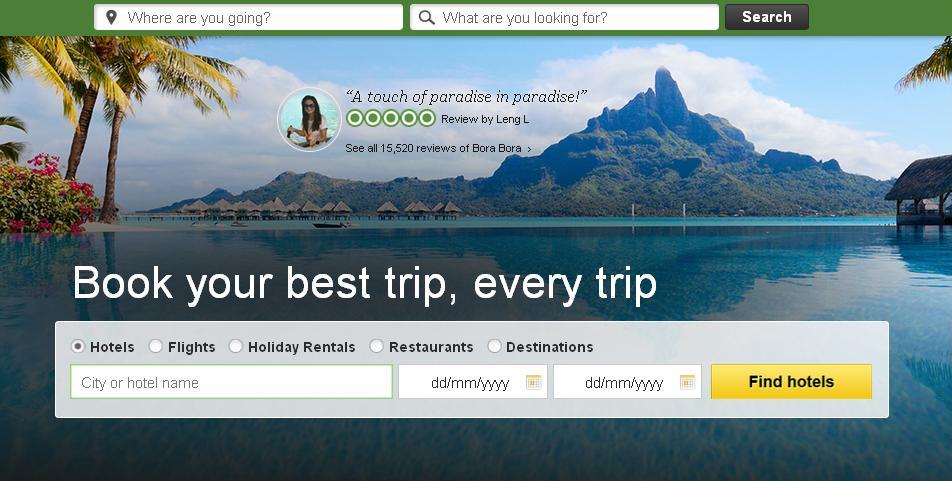Open See all 15,520 reviews of Bora Bora
Image resolution: width=952 pixels, height=481 pixels.
pos(434,148)
